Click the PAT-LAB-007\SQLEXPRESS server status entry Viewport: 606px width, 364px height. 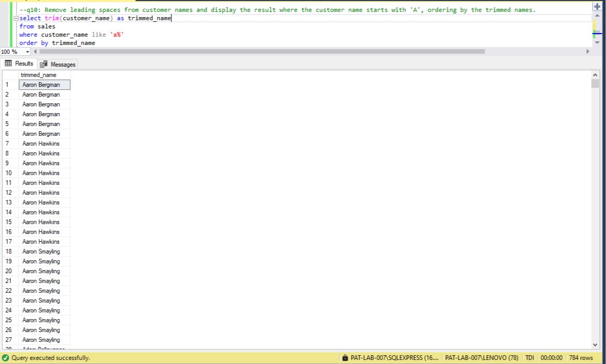394,358
